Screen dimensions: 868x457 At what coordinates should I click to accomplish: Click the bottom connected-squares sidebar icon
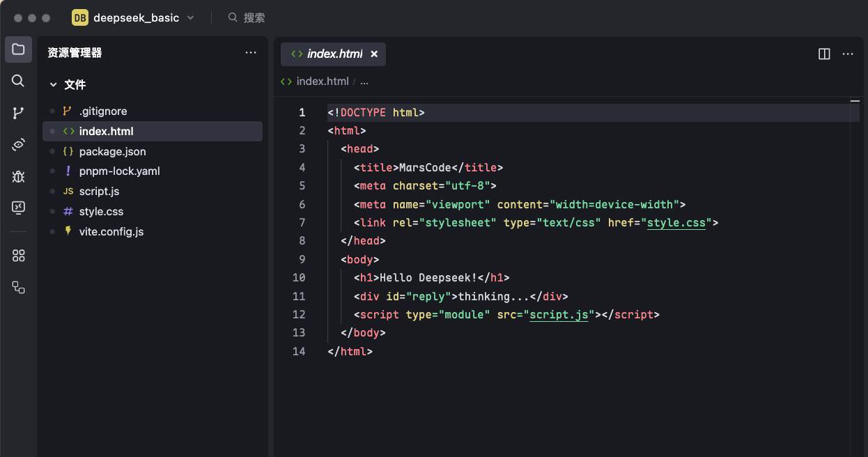pyautogui.click(x=19, y=287)
